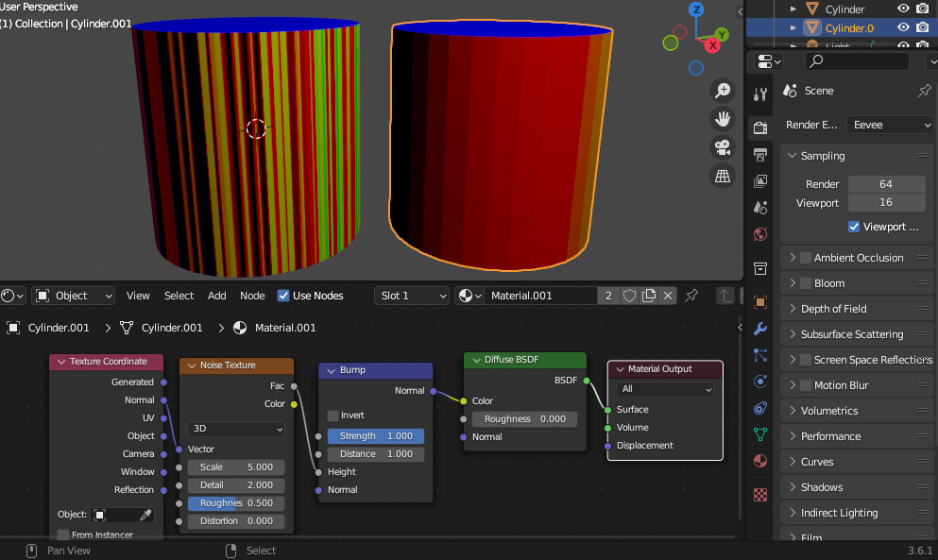This screenshot has height=560, width=938.
Task: Expand the Cylinder item in outliner
Action: 793,9
